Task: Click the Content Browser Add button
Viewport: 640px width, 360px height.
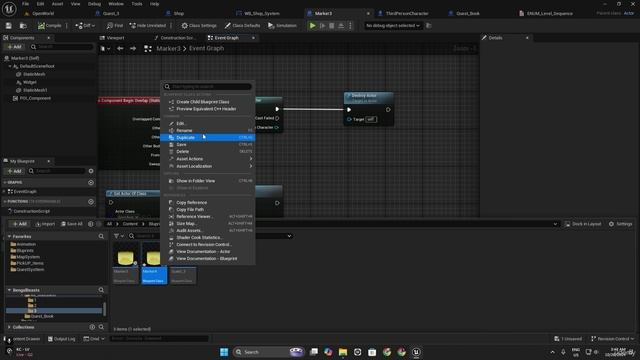Action: click(19, 224)
